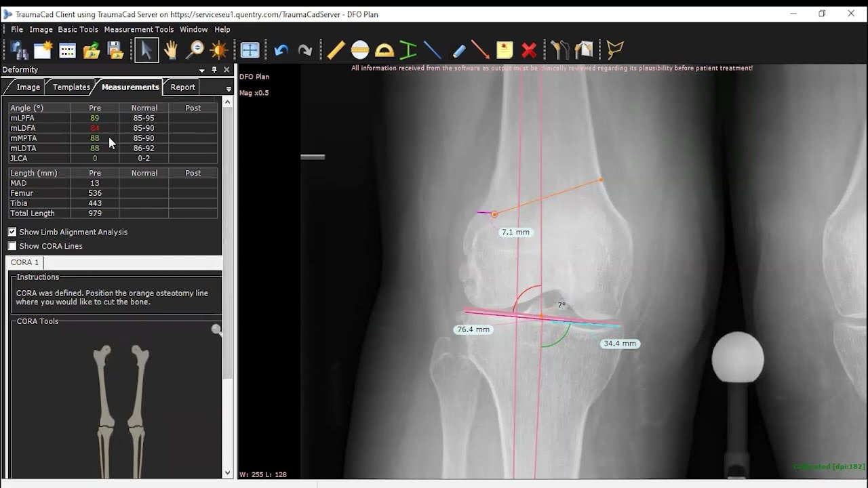This screenshot has width=868, height=488.
Task: Select the green interline measurement tool
Action: [x=408, y=50]
